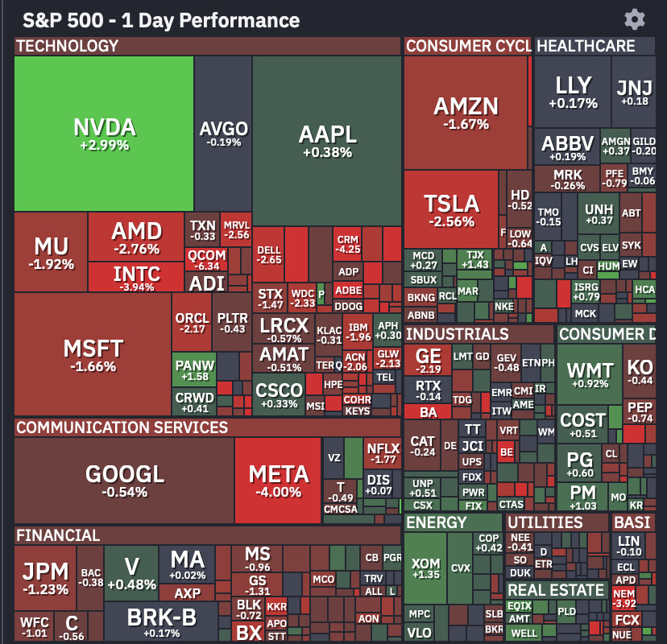This screenshot has height=644, width=667.
Task: Select the HEALTHCARE sector header
Action: click(594, 46)
